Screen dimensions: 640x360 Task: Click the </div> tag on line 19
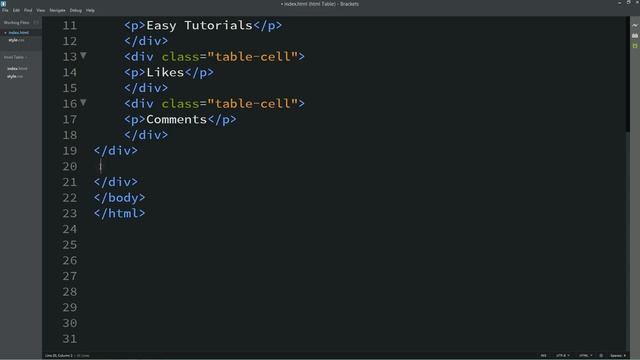[x=116, y=151]
